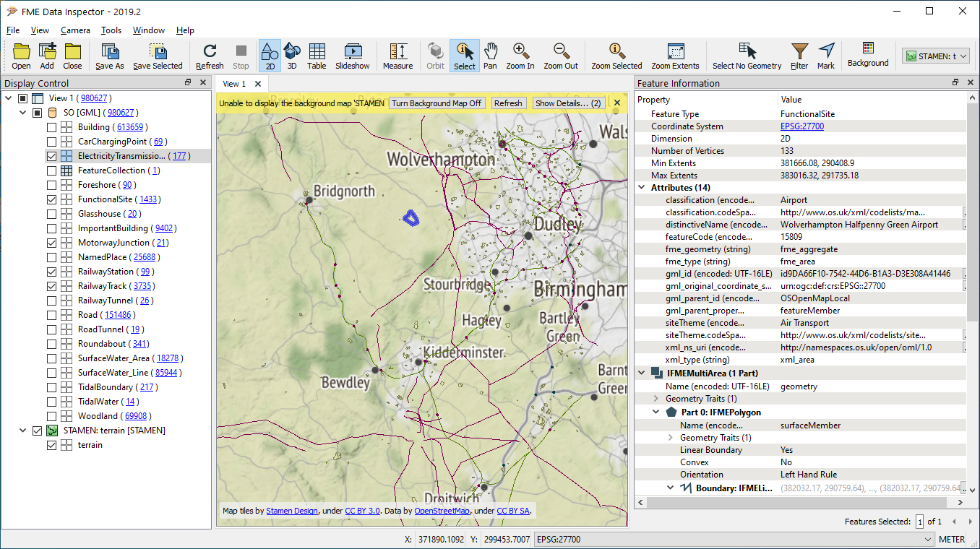Click the Add dataset icon
The height and width of the screenshot is (549, 980).
(47, 56)
